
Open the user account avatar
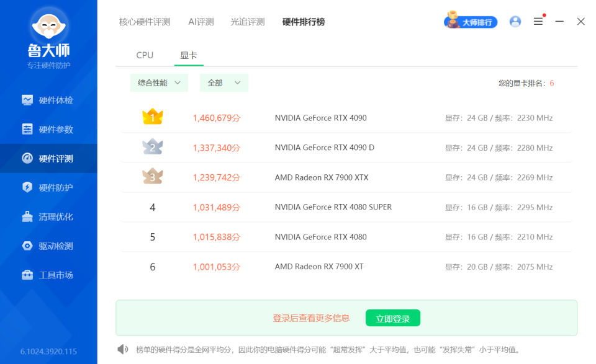(x=515, y=22)
